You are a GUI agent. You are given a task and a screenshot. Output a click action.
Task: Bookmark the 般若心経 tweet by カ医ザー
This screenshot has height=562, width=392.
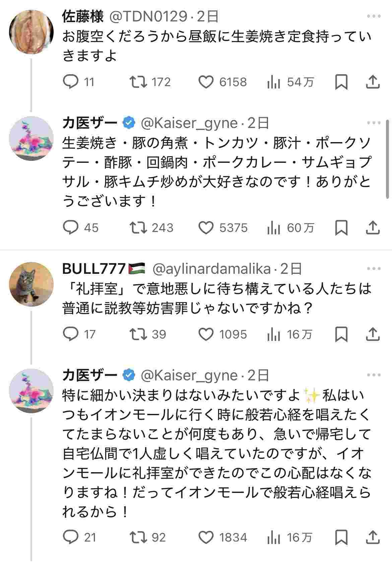[341, 537]
